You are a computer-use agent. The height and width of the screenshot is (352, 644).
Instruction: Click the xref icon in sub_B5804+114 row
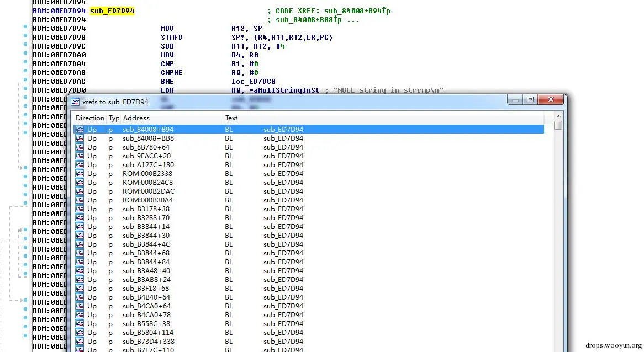click(80, 332)
